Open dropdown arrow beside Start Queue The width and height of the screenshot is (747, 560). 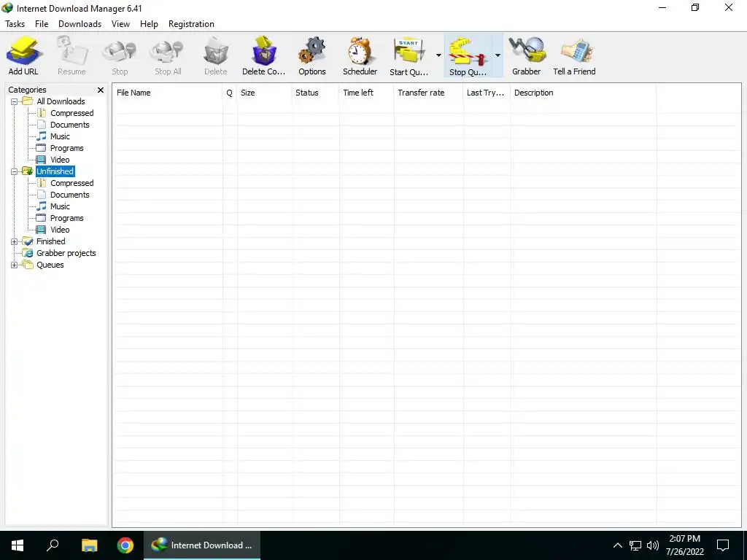click(x=438, y=55)
